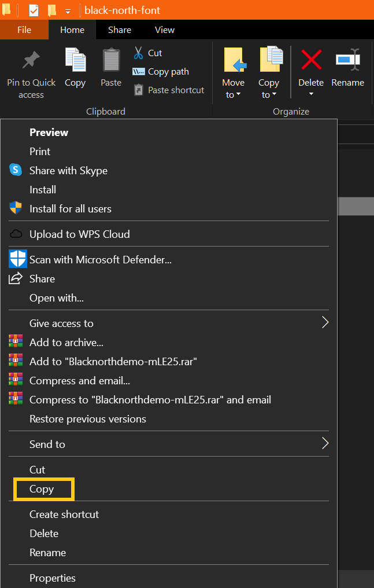Choose WinRAR Add to archive option
374x588 pixels.
tap(66, 343)
